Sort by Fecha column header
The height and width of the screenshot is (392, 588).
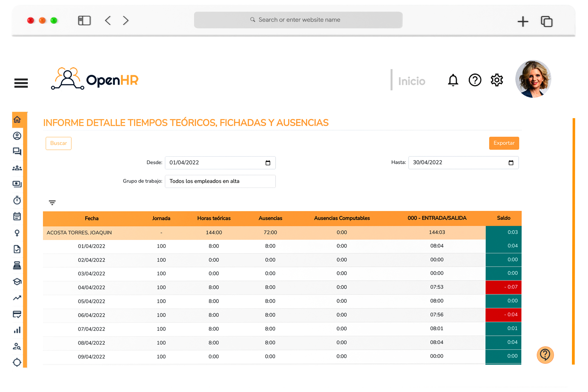(92, 218)
